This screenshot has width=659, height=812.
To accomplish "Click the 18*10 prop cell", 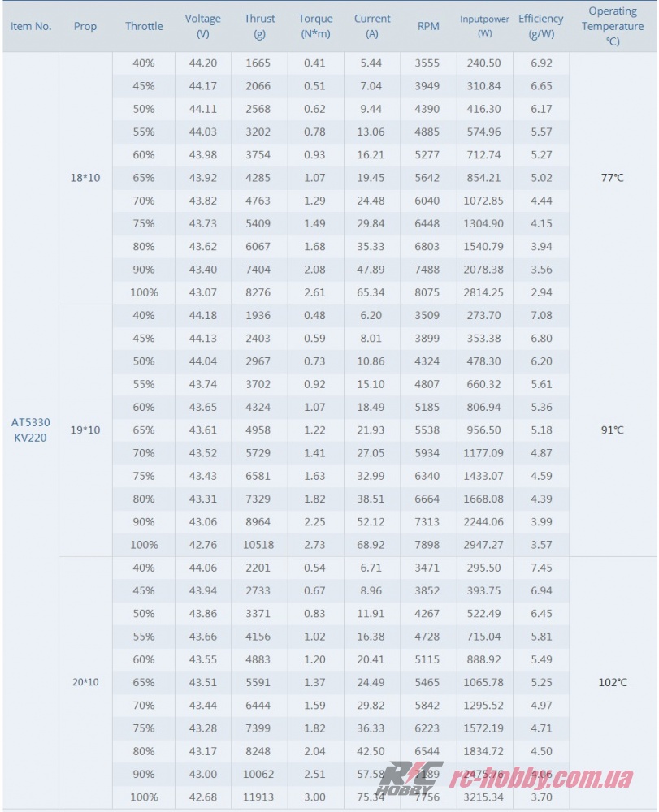I will [x=85, y=178].
